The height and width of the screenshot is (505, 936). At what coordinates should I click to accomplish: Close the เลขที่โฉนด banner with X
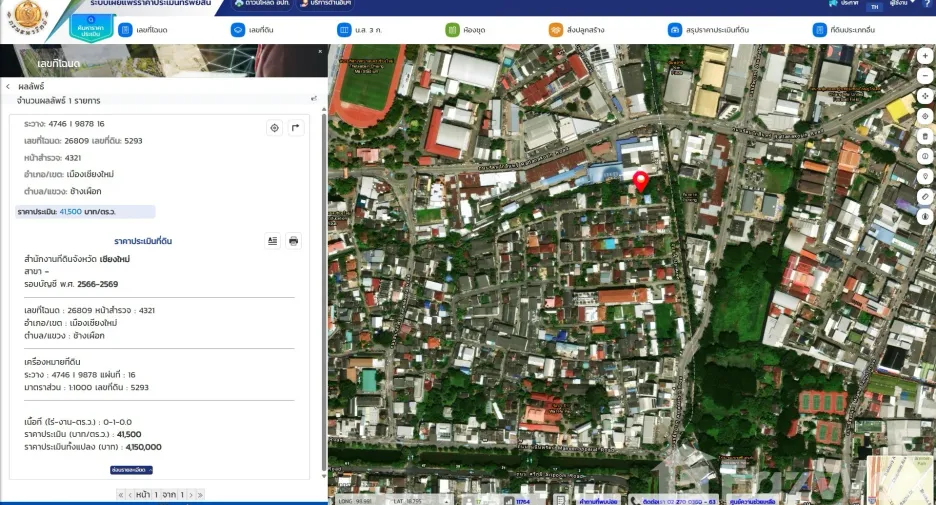point(320,51)
